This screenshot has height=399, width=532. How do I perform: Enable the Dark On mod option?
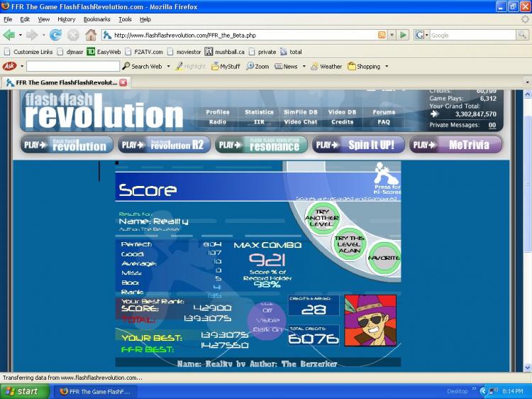pos(267,329)
